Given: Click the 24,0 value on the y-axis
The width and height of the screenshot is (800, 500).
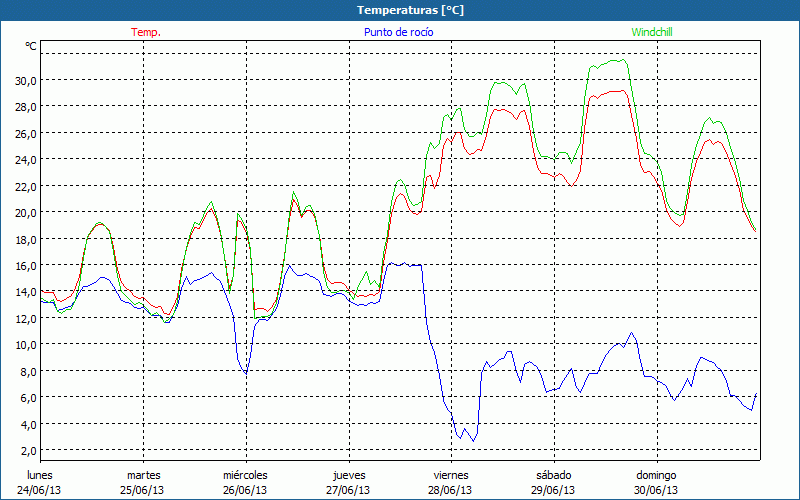Looking at the screenshot, I should (x=24, y=159).
